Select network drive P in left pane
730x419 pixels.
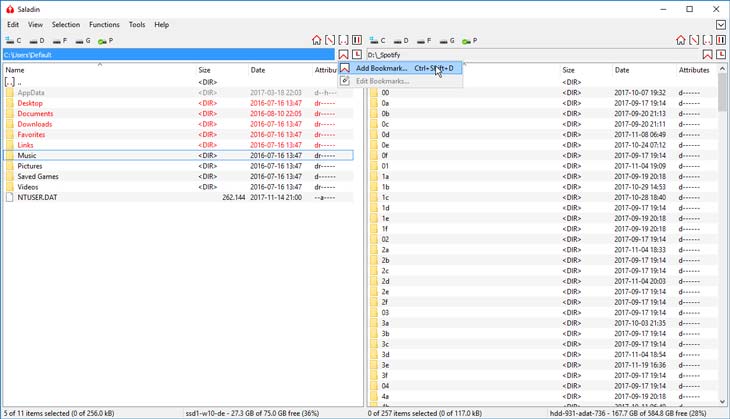coord(104,41)
